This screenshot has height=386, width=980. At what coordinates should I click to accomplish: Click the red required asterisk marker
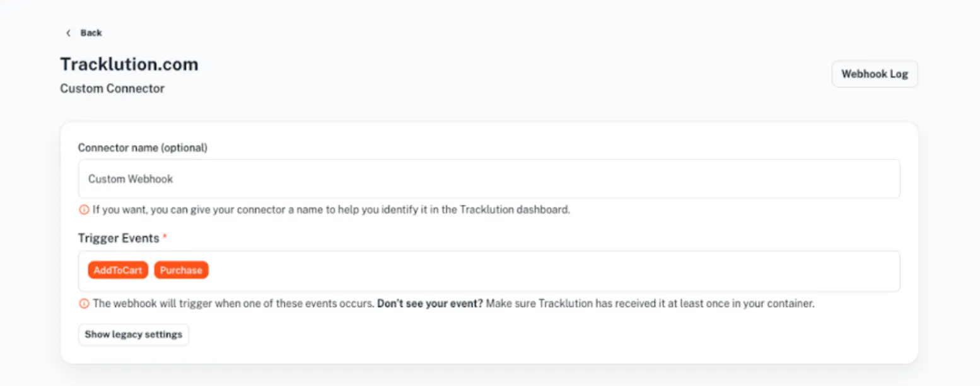pos(165,237)
